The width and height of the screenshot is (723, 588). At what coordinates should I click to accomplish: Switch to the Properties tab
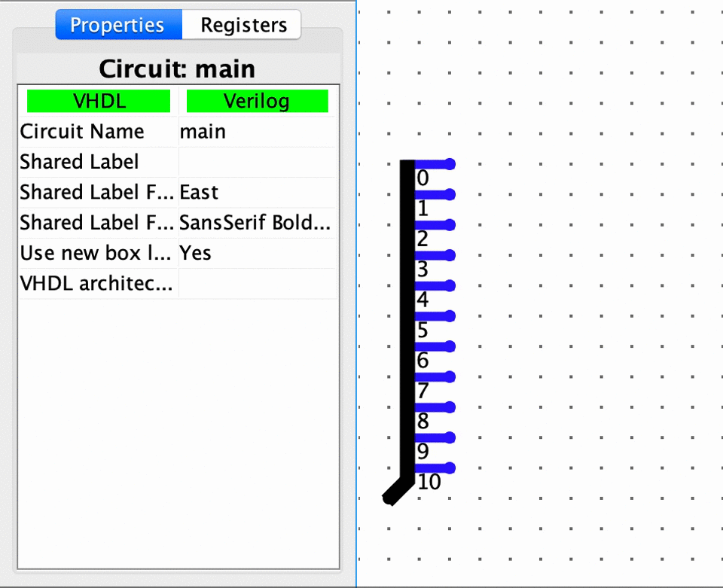tap(117, 25)
